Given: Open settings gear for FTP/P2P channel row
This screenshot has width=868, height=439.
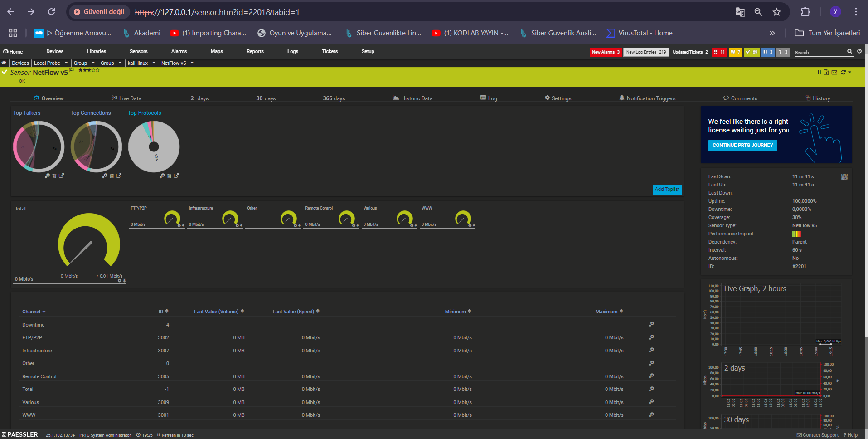Looking at the screenshot, I should (651, 337).
